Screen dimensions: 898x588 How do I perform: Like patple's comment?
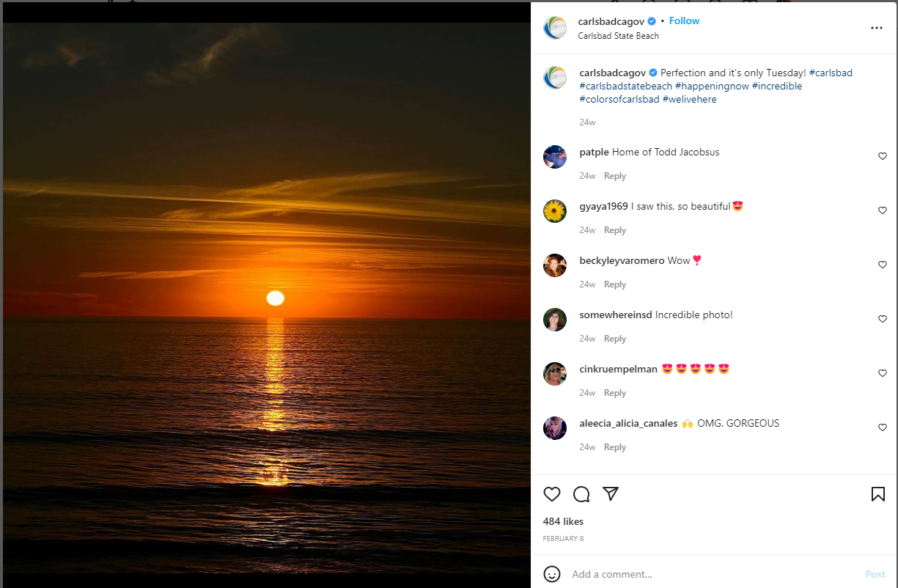(883, 156)
